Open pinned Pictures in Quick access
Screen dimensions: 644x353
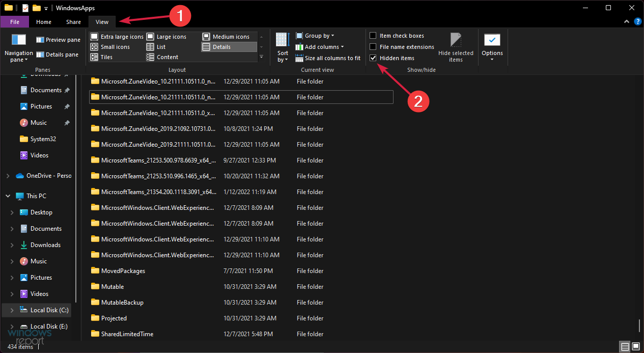[41, 106]
